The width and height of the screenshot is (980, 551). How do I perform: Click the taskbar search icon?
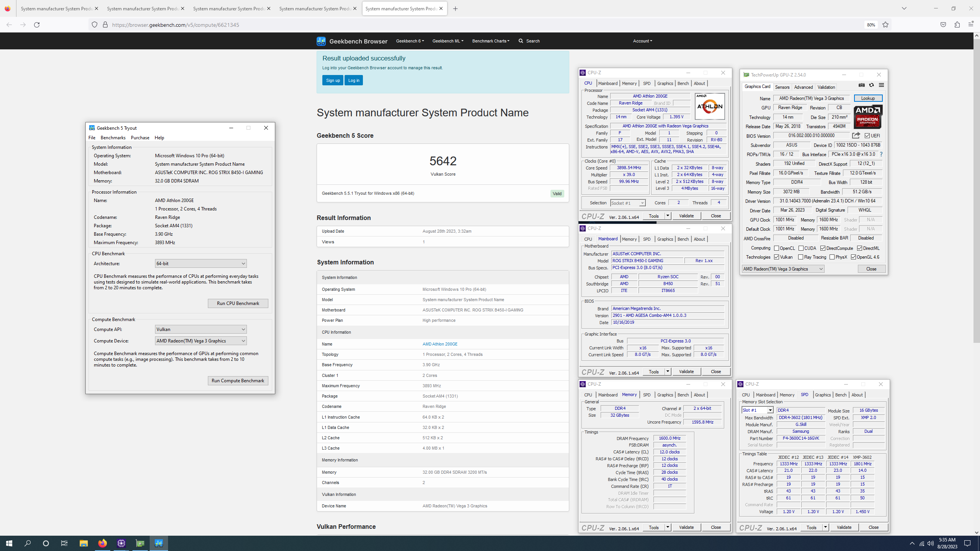[28, 543]
